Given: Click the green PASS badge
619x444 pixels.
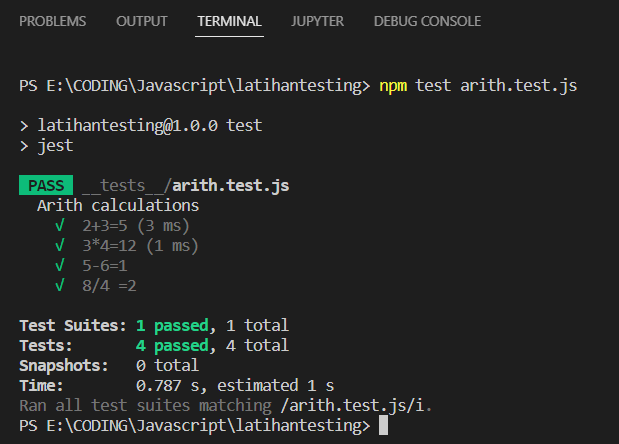Looking at the screenshot, I should click(46, 185).
